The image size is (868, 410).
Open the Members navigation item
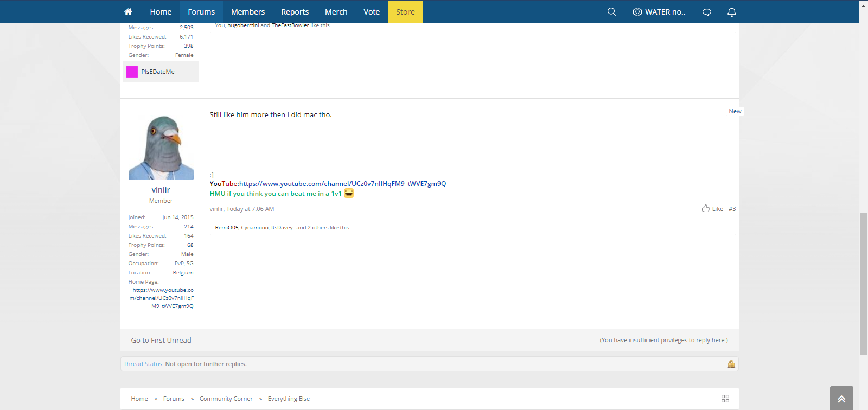pyautogui.click(x=248, y=12)
